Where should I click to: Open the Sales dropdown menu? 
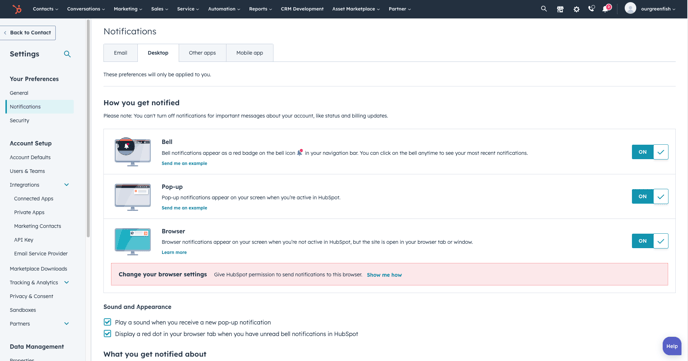(159, 9)
